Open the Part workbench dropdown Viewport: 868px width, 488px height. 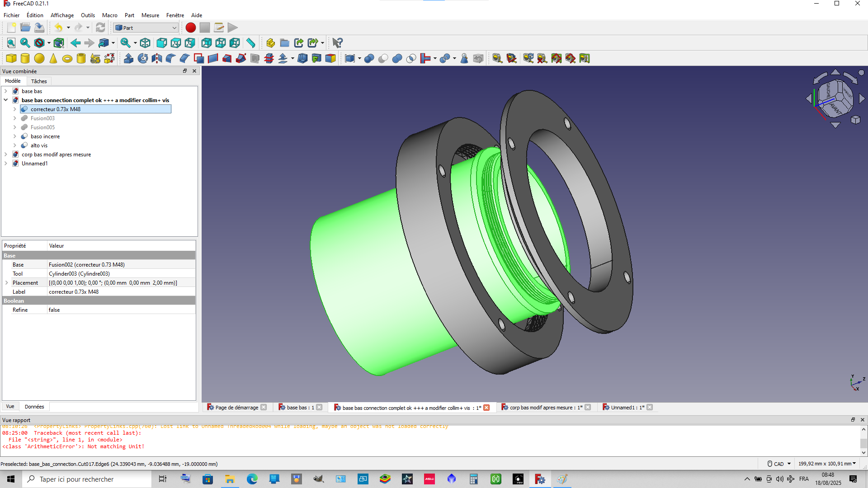pos(146,28)
